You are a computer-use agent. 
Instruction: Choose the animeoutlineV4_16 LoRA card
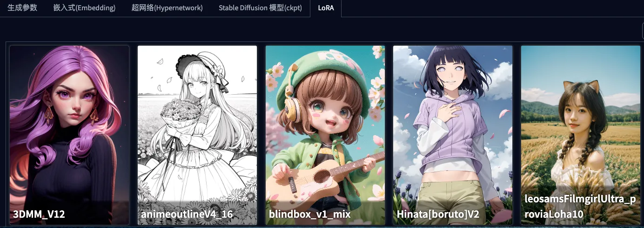pos(197,135)
